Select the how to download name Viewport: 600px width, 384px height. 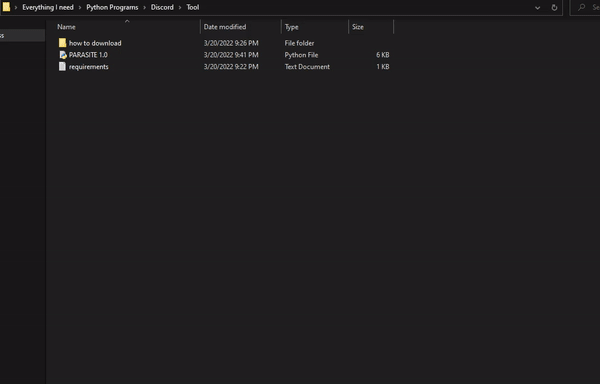point(95,43)
